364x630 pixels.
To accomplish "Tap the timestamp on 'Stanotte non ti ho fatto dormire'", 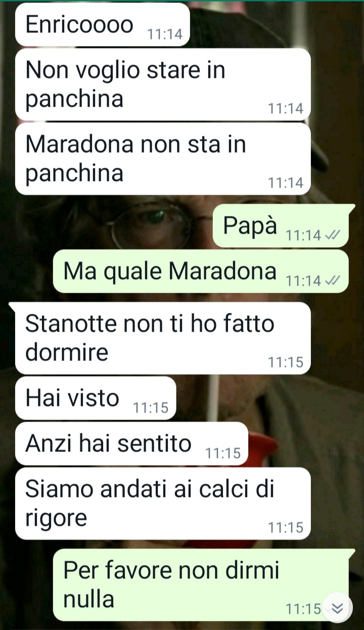I will [x=286, y=362].
